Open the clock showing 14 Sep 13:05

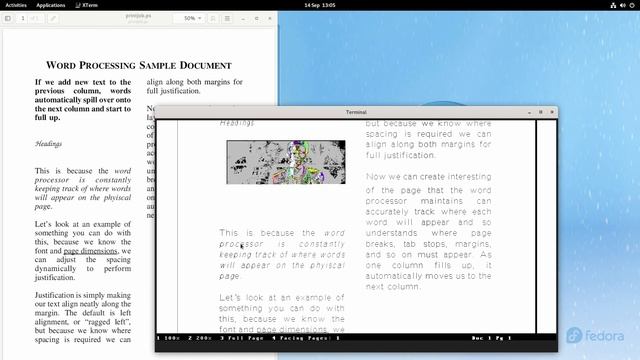pyautogui.click(x=320, y=5)
